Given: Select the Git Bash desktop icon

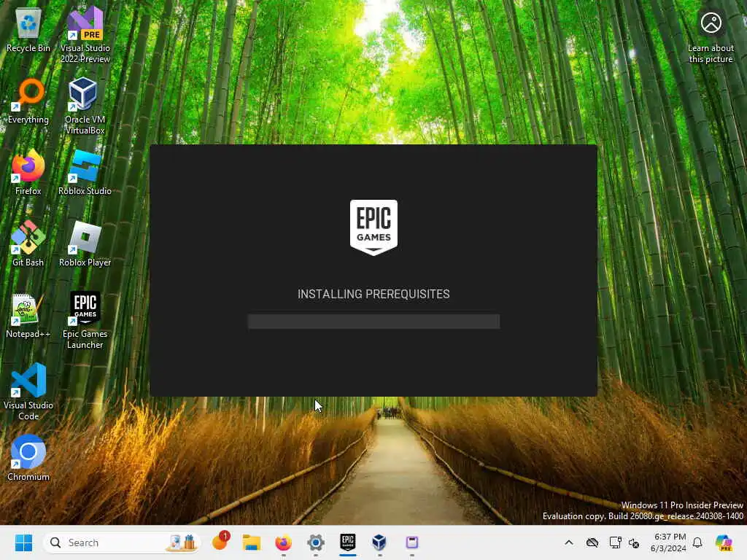Looking at the screenshot, I should coord(28,244).
